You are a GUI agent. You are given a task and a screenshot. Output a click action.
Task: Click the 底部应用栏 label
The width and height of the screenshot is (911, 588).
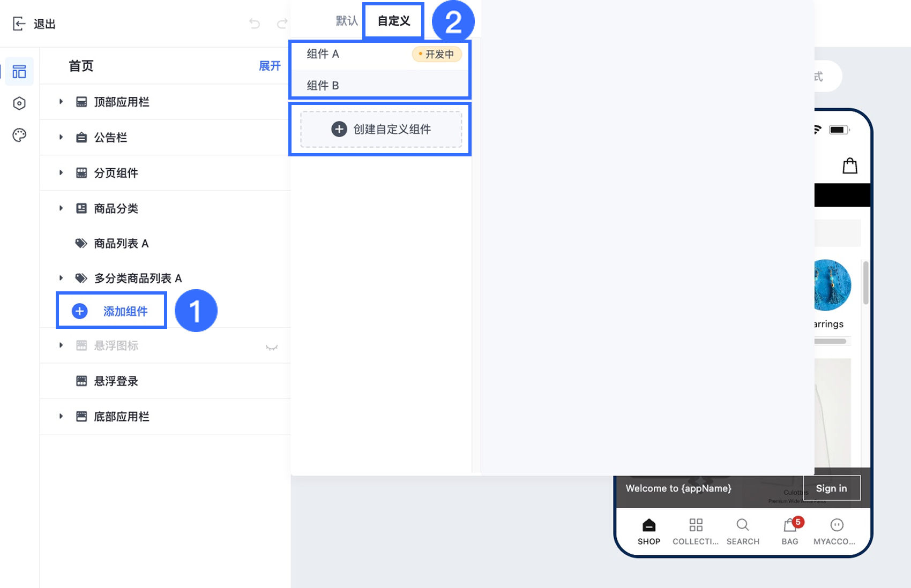click(x=122, y=417)
